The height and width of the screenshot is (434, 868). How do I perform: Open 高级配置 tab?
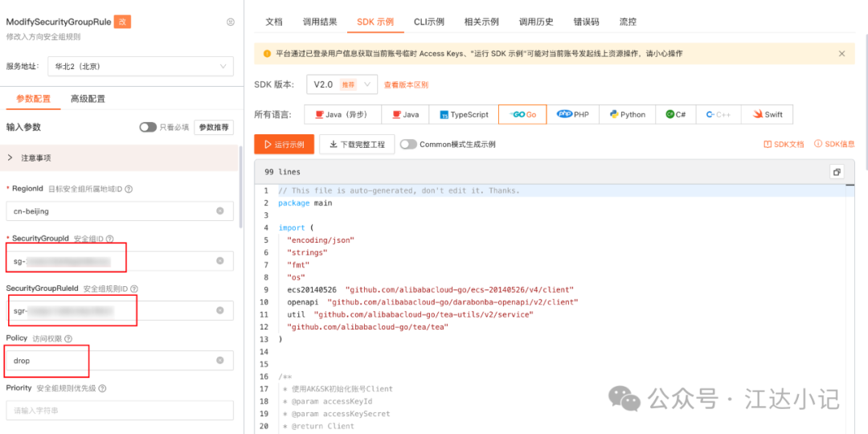(88, 99)
